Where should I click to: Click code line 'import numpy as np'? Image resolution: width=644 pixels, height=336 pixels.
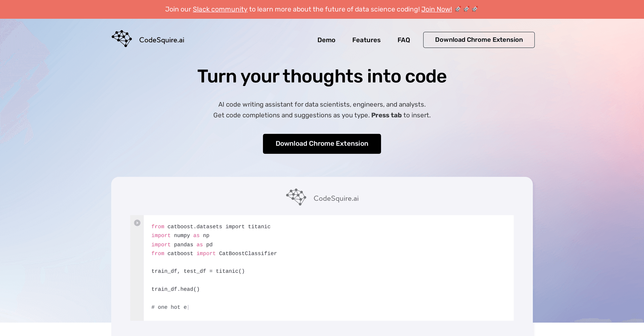180,236
